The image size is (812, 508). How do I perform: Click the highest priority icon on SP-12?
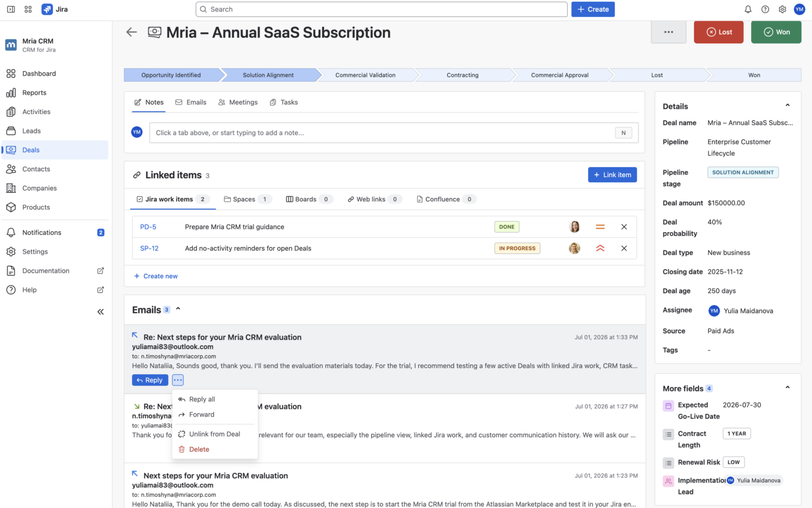pyautogui.click(x=600, y=248)
